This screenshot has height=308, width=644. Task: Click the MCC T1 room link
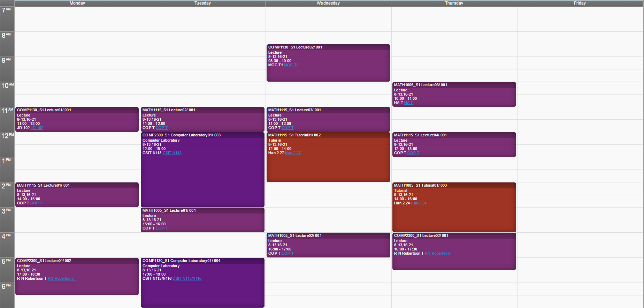(x=291, y=65)
